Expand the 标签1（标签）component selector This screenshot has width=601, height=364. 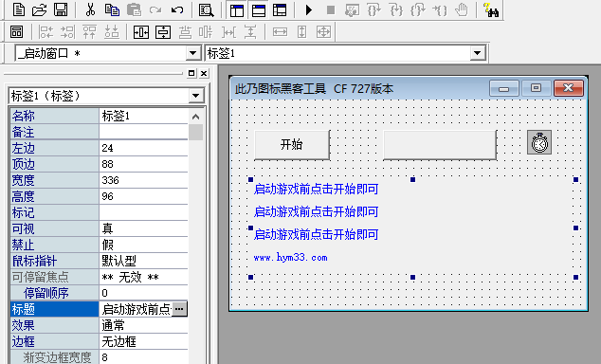(195, 96)
